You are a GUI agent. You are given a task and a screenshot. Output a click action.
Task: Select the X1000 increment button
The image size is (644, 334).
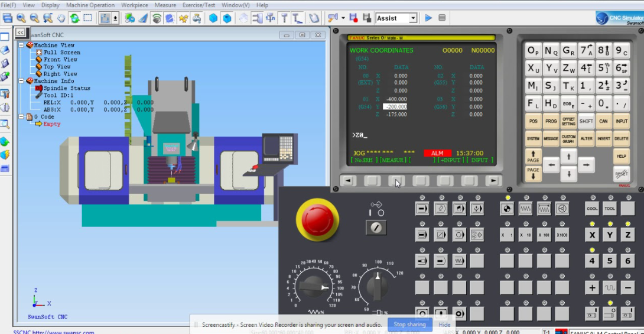562,235
